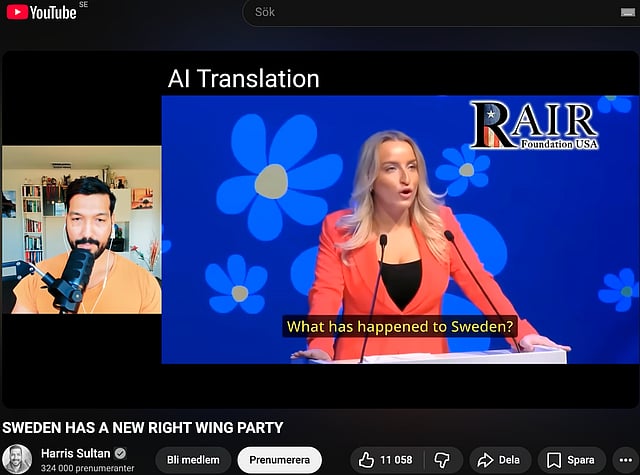Click the AI Translation heading in video

243,79
